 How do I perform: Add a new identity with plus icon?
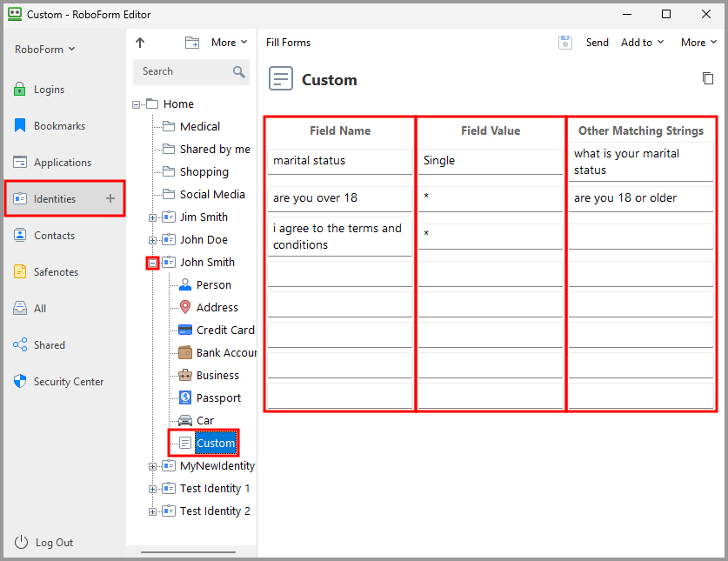[x=110, y=199]
